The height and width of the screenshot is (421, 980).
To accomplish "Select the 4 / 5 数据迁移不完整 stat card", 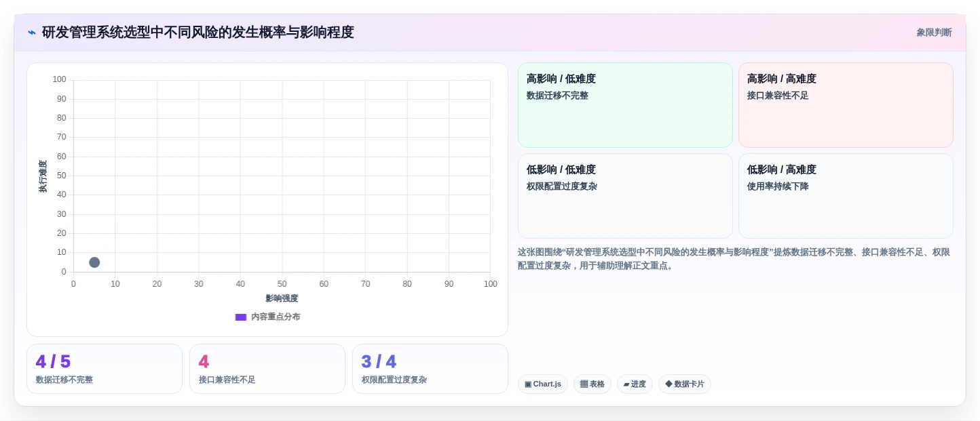I will coord(105,369).
